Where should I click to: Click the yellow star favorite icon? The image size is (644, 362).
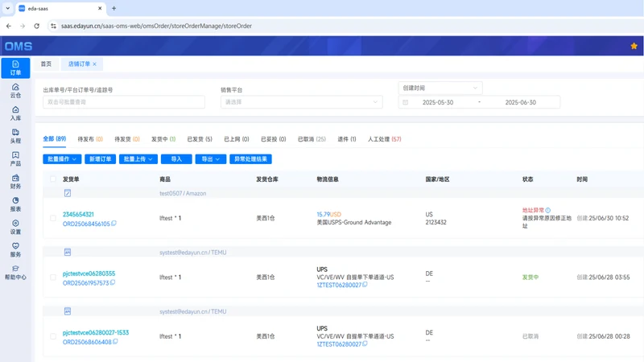[x=634, y=46]
